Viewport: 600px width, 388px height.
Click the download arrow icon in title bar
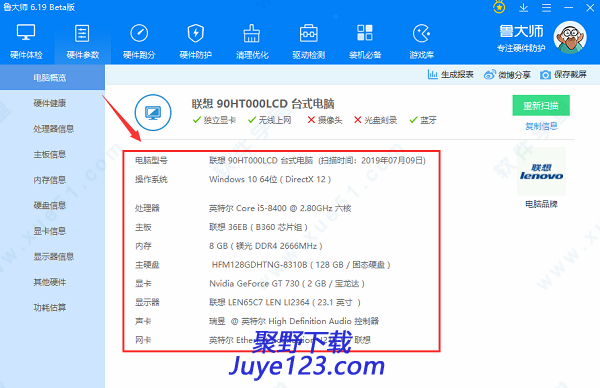click(x=523, y=8)
